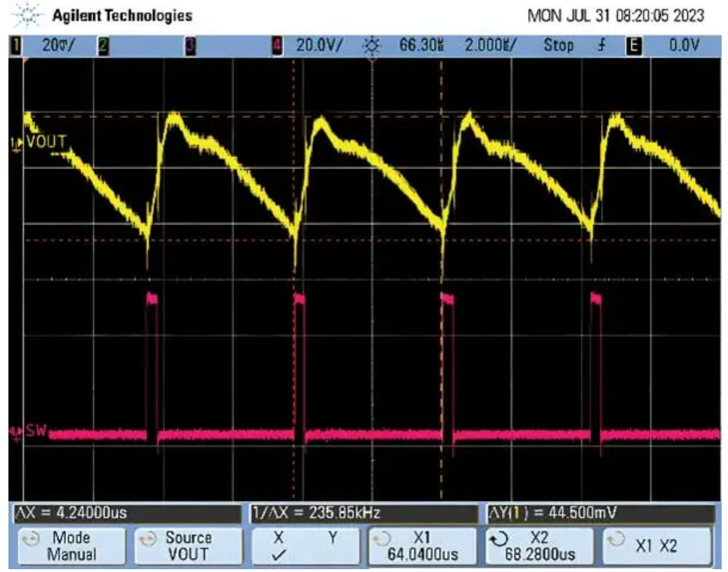Click the Mode softkey knob icon
Image resolution: width=728 pixels, height=572 pixels.
31,540
